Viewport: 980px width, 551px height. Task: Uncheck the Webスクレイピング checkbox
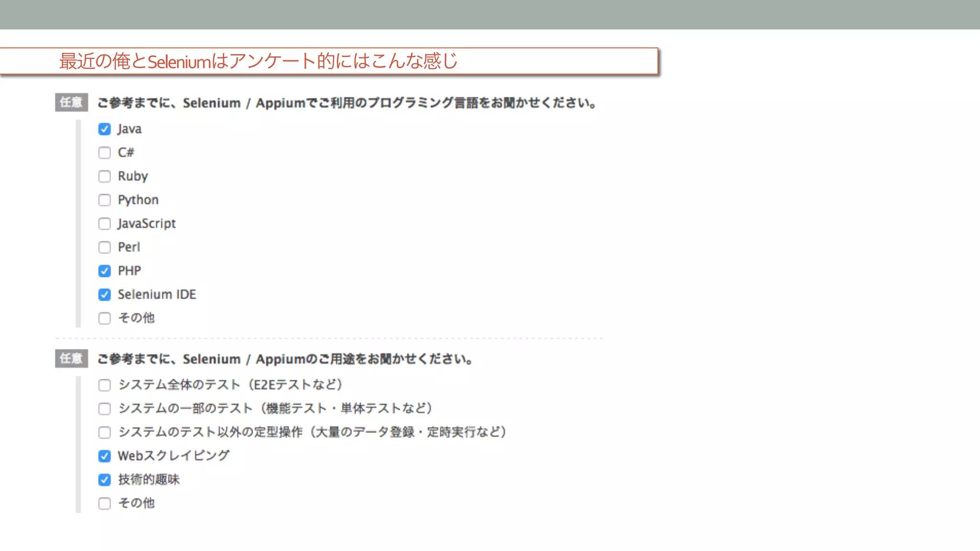tap(104, 456)
